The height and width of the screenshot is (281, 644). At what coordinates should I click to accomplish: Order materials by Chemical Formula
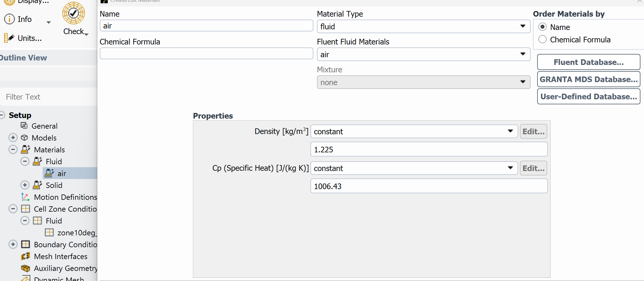[x=542, y=39]
